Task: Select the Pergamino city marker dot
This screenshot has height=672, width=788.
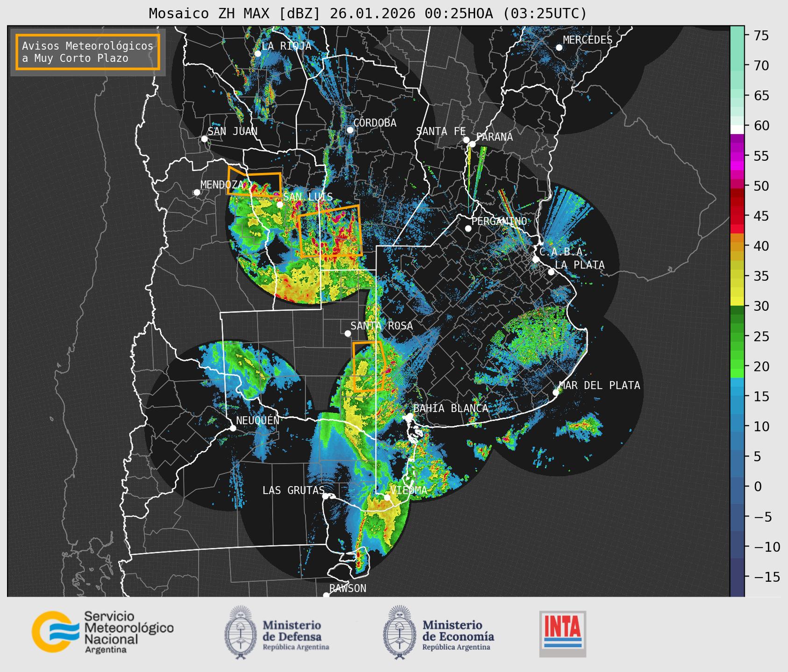Action: (x=468, y=229)
